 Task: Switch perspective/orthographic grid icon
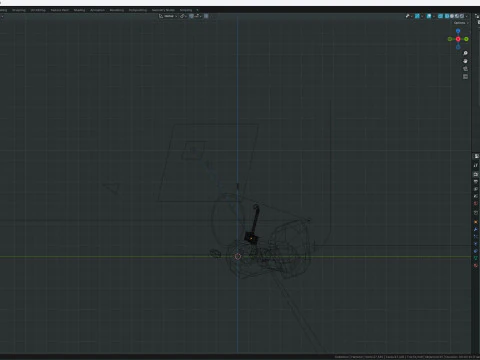pyautogui.click(x=465, y=77)
